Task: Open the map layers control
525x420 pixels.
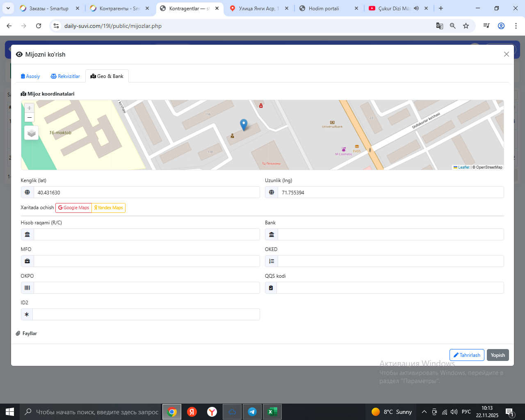Action: (32, 133)
